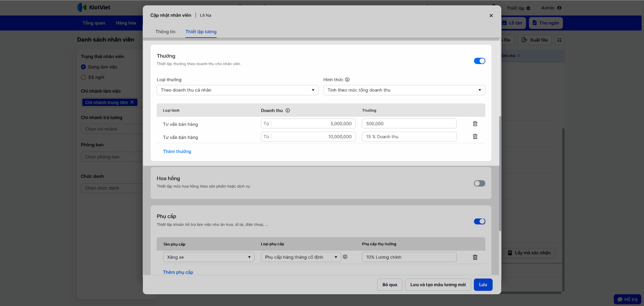Open the Xăng xe allowance name dropdown
The height and width of the screenshot is (306, 644).
point(208,257)
